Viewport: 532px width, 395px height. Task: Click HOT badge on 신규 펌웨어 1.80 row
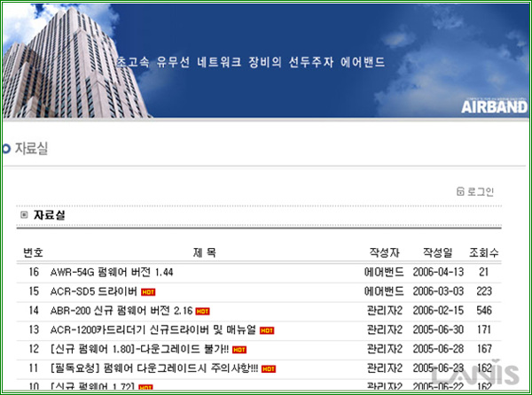(239, 350)
